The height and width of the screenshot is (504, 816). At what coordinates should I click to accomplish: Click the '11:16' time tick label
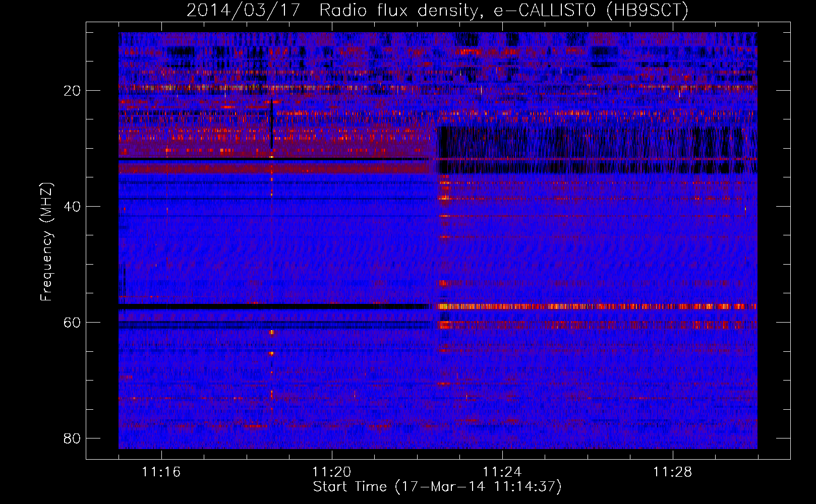coord(161,472)
